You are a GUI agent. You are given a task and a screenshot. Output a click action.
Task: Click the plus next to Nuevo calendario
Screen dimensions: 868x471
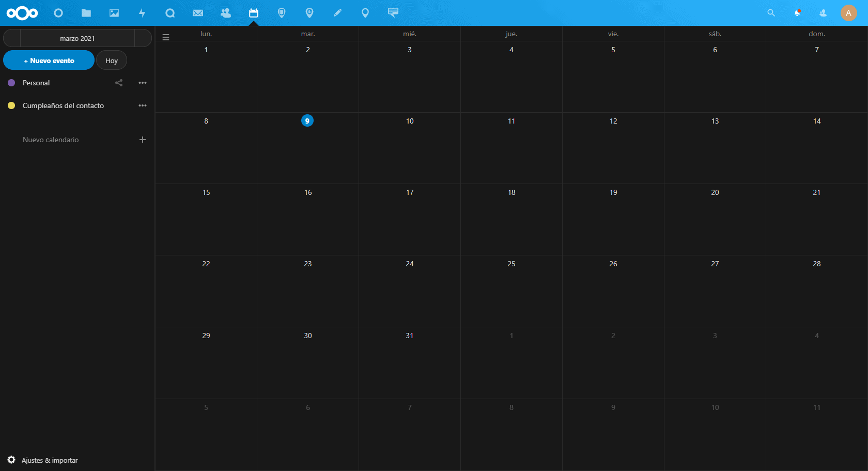tap(143, 140)
